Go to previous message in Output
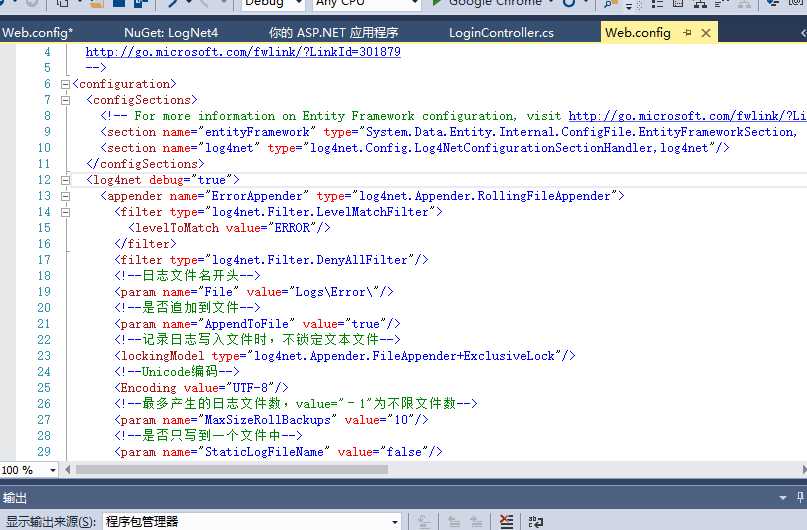Screen dimensions: 807x530 click(454, 522)
